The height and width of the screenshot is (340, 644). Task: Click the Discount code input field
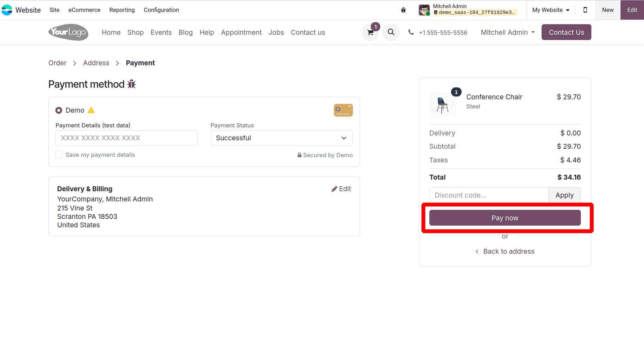pyautogui.click(x=489, y=195)
